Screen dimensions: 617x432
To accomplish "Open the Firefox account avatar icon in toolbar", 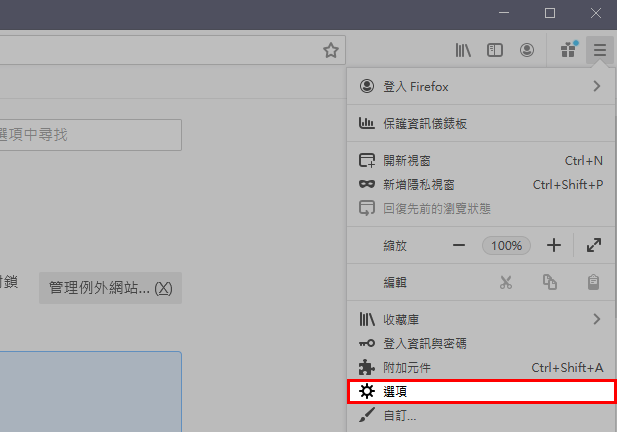I will tap(526, 50).
